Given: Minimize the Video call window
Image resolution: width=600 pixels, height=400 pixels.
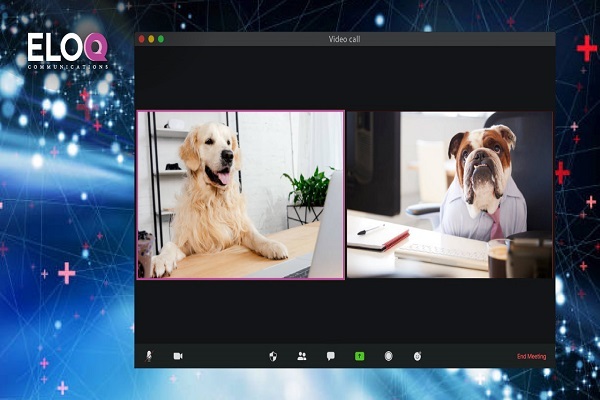Looking at the screenshot, I should click(x=151, y=39).
